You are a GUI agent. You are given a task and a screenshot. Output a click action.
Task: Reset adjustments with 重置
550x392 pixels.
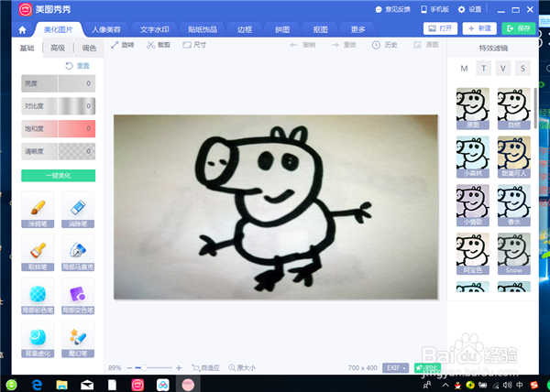click(78, 66)
